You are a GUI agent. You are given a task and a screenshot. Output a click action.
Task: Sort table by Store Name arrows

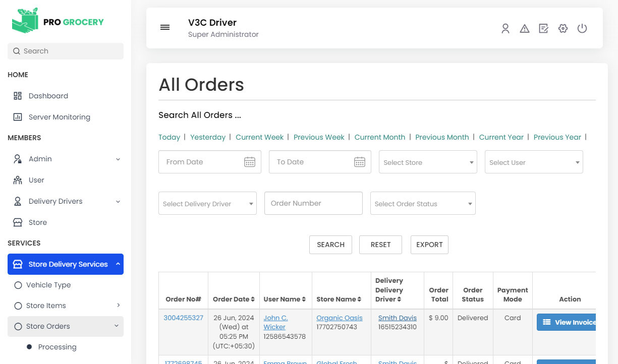point(359,299)
